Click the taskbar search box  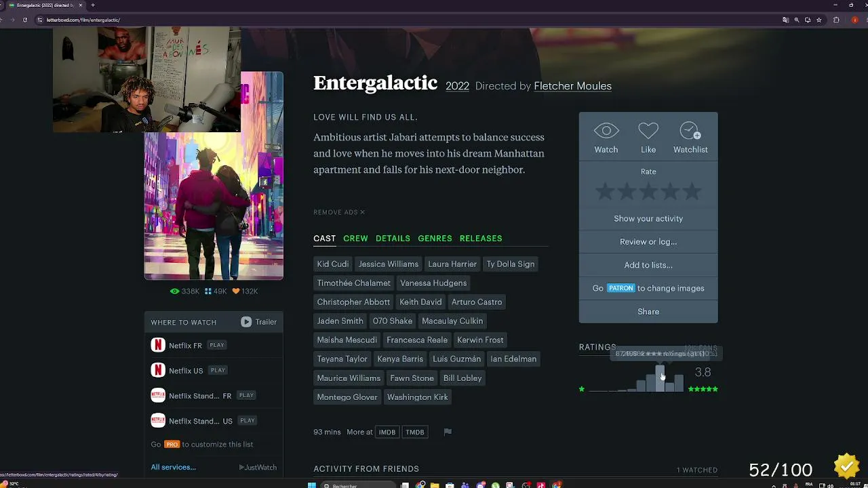click(x=358, y=485)
